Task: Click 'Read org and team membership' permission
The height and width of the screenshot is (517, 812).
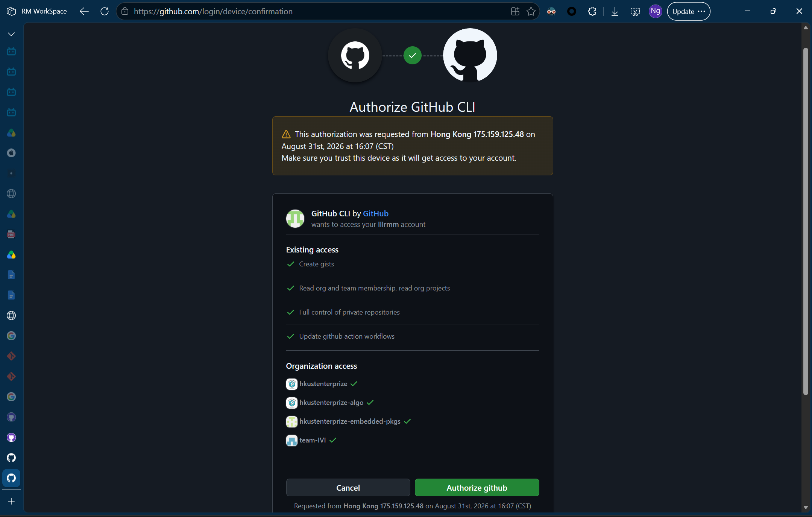Action: click(374, 288)
